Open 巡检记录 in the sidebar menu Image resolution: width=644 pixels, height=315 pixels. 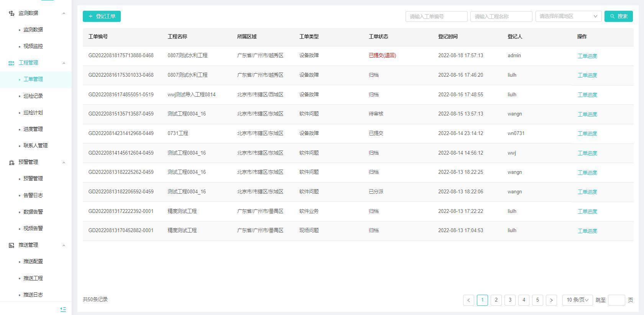click(x=33, y=96)
